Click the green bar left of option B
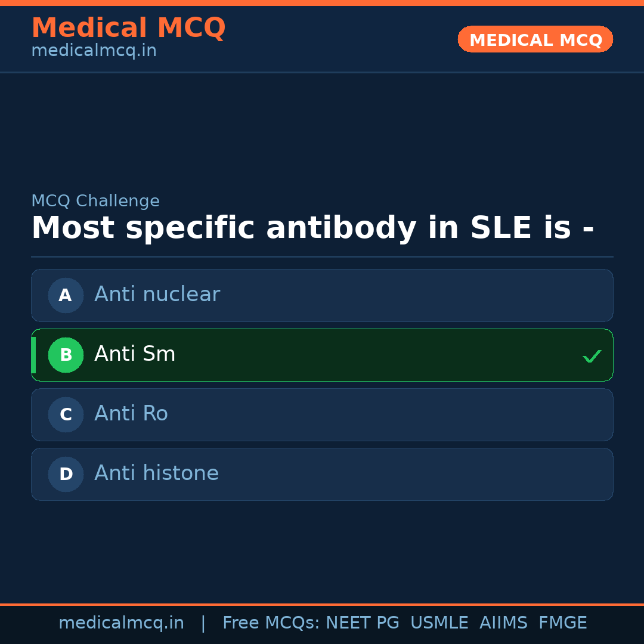The image size is (644, 644). point(33,355)
